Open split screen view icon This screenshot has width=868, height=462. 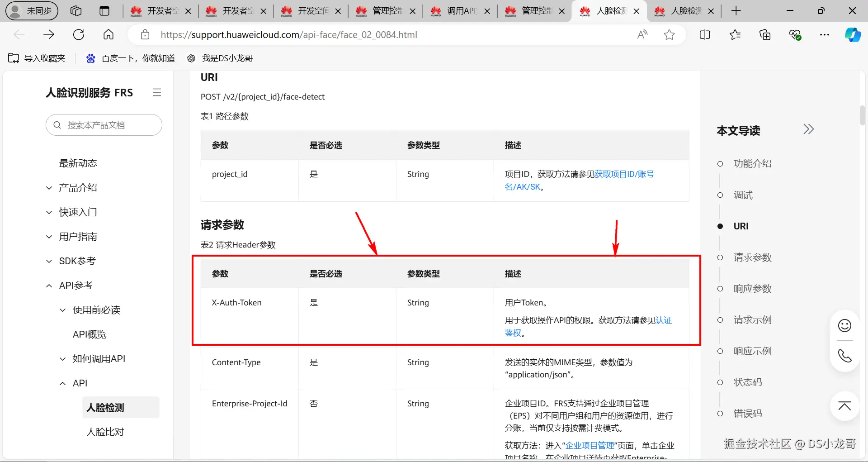coord(705,34)
